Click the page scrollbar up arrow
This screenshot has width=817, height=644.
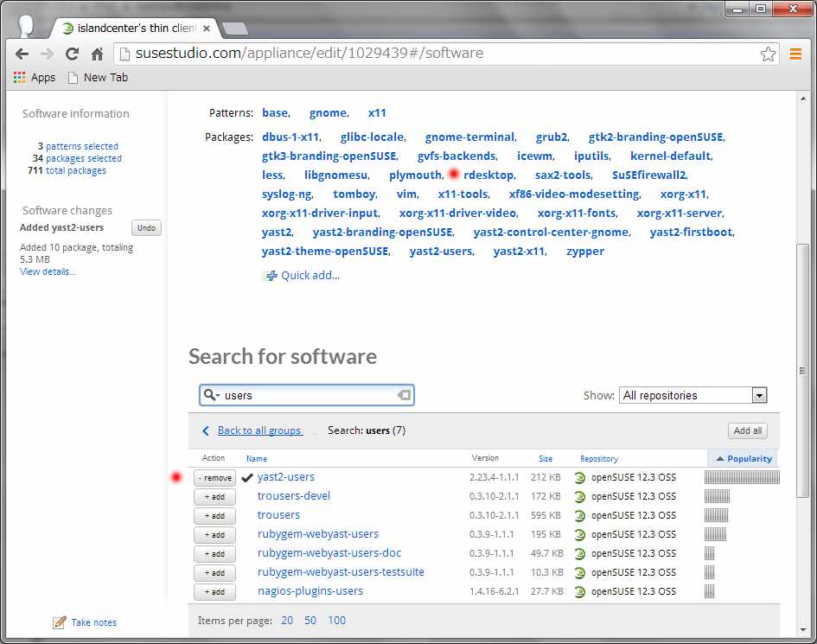(x=803, y=99)
